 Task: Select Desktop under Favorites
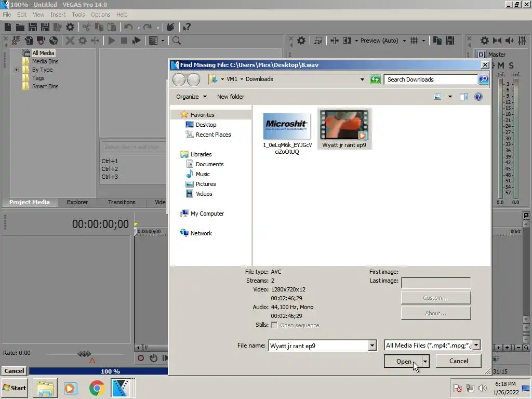tap(206, 125)
